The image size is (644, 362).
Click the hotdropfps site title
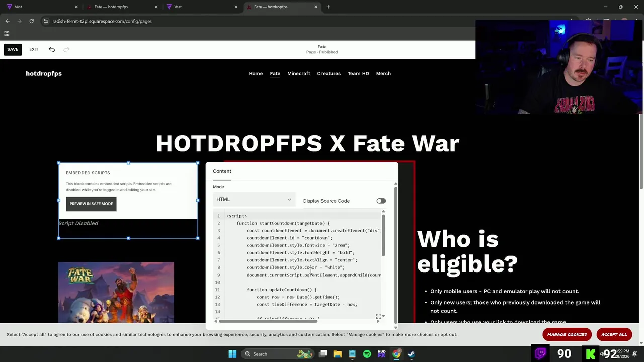coord(44,73)
